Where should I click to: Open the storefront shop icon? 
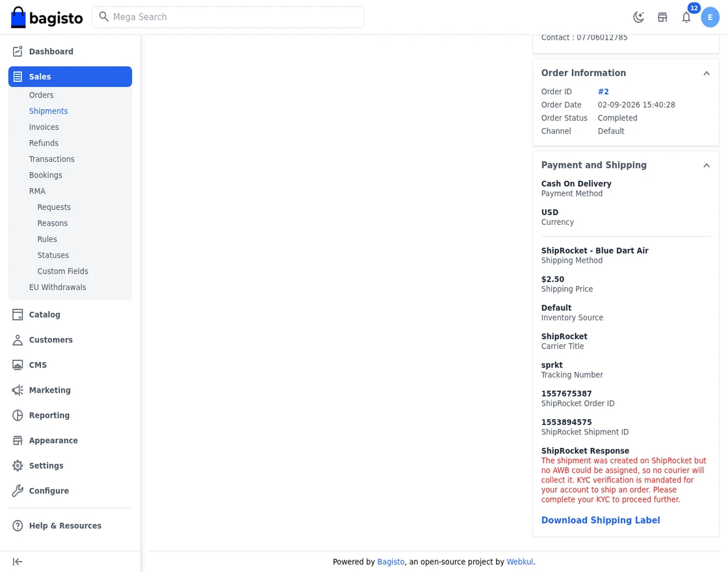pos(662,17)
